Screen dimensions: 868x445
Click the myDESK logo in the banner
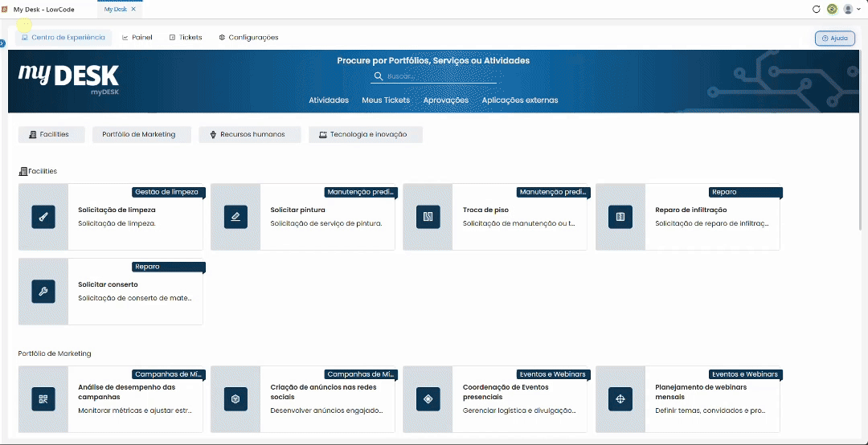tap(68, 79)
